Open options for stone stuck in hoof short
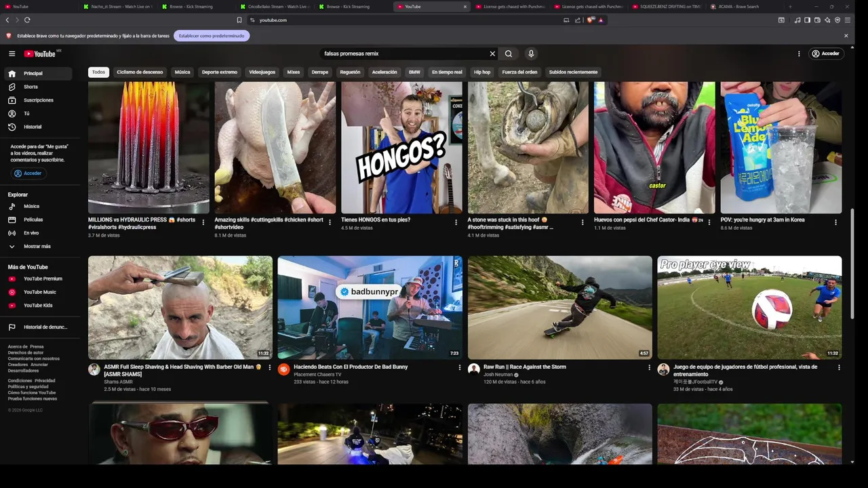868x488 pixels. tap(583, 222)
